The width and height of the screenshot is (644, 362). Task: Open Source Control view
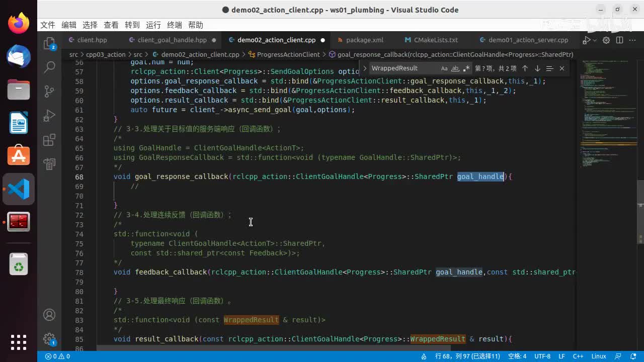pos(49,91)
